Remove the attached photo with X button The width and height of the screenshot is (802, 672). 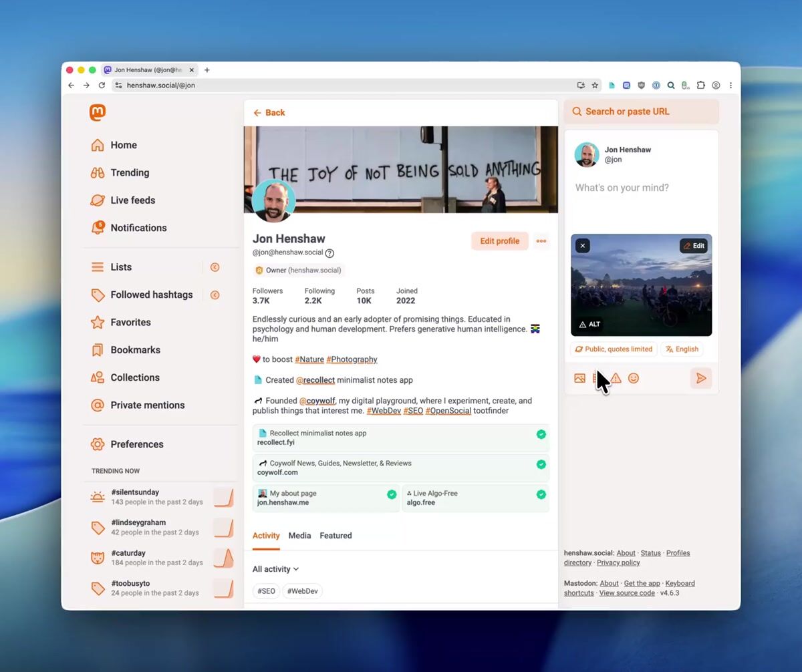point(583,246)
